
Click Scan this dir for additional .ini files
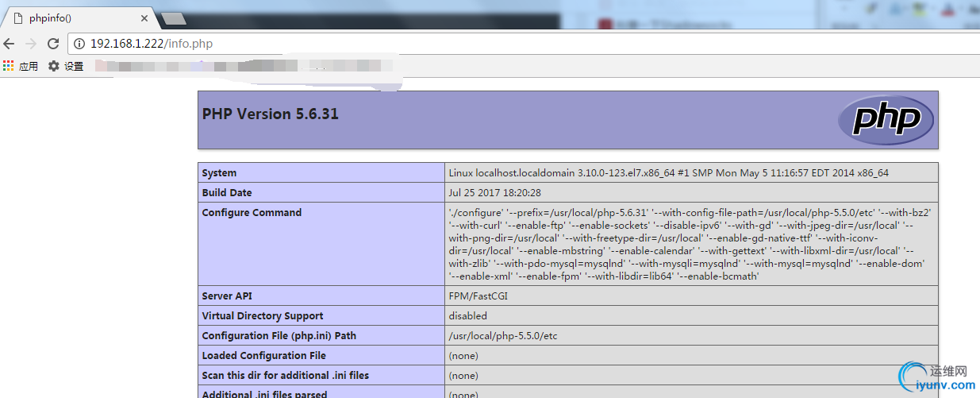point(286,375)
